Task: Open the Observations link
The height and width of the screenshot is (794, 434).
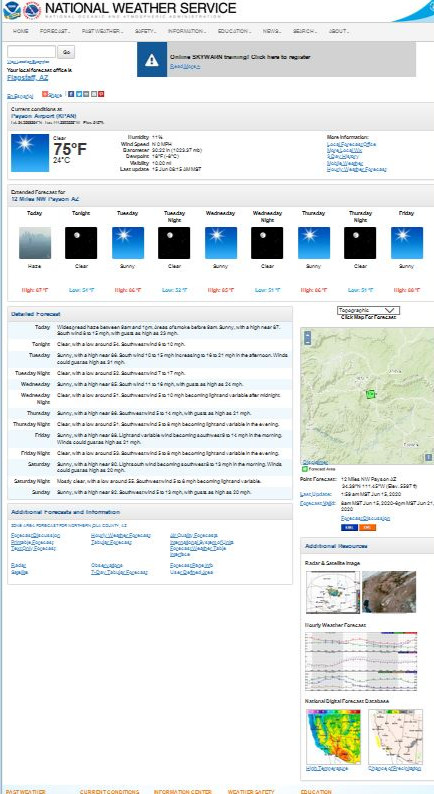Action: tap(106, 565)
